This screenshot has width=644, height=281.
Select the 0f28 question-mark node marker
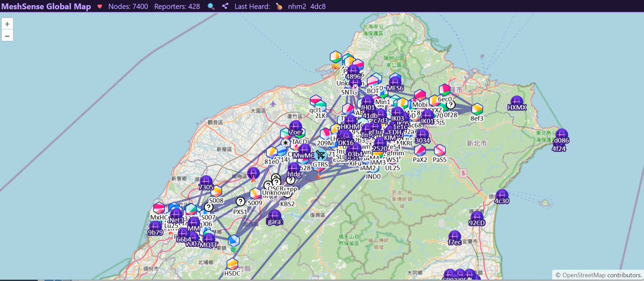pos(450,105)
